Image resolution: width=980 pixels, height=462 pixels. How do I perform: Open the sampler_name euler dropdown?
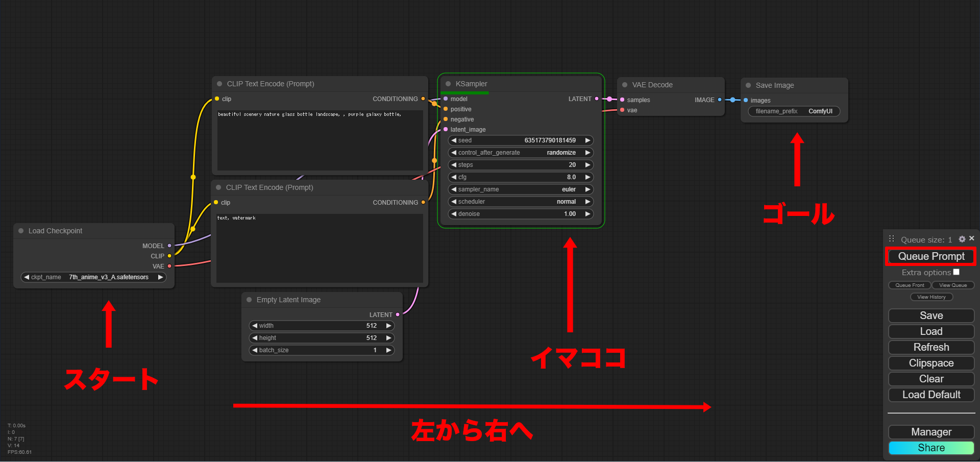(x=521, y=189)
